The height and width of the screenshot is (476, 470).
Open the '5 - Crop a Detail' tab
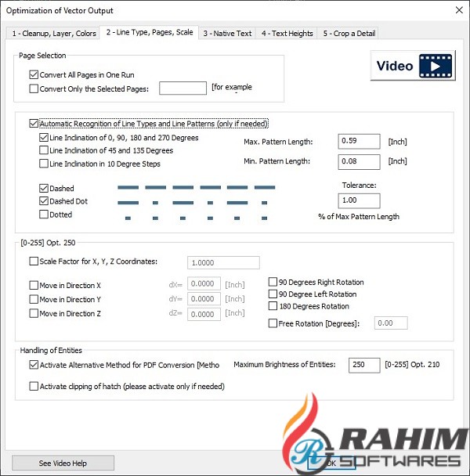(x=349, y=34)
